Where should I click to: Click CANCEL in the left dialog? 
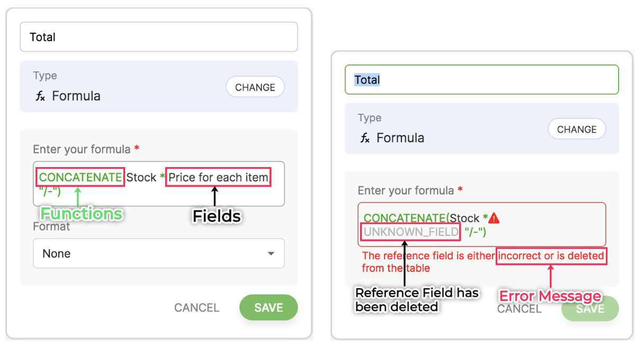(x=196, y=308)
